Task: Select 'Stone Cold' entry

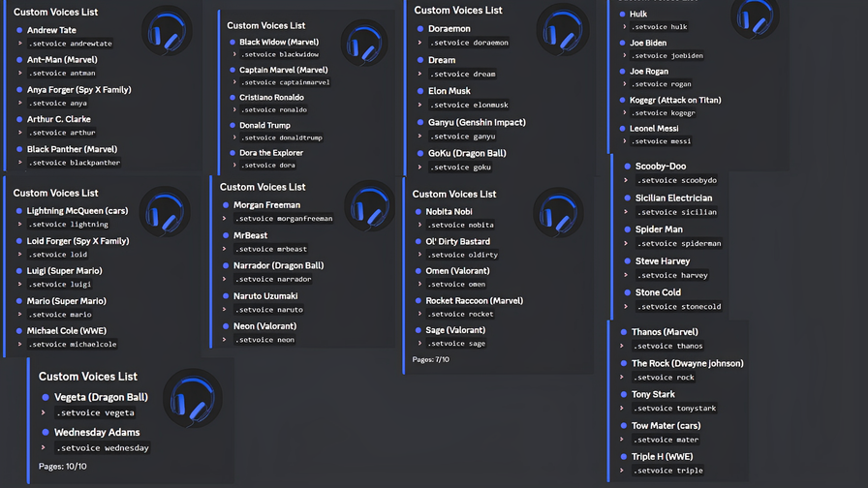Action: 658,292
